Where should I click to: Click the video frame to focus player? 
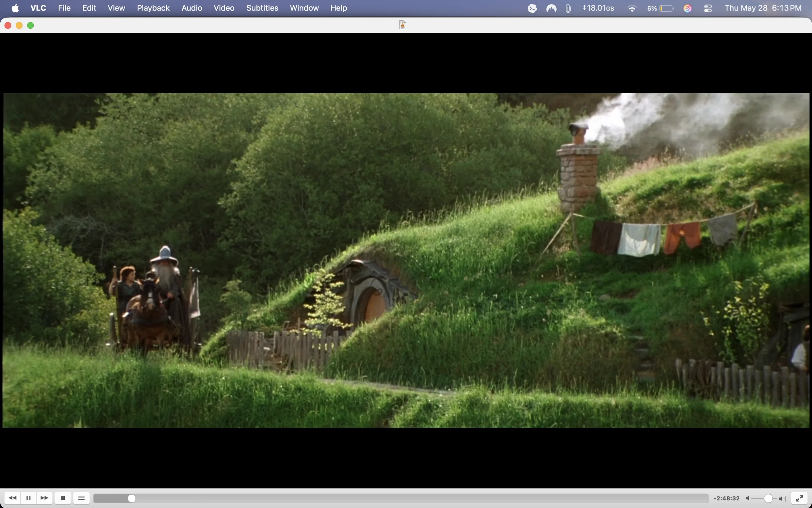(406, 260)
